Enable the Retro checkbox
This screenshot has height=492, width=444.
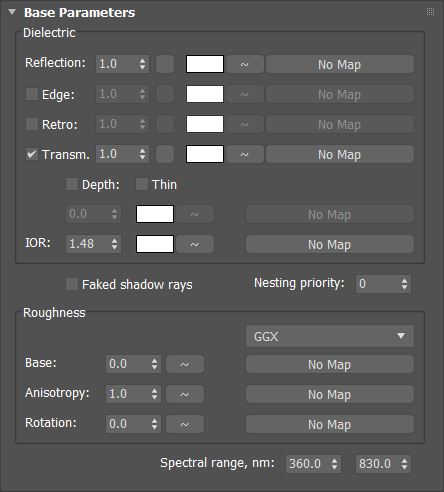click(x=32, y=124)
